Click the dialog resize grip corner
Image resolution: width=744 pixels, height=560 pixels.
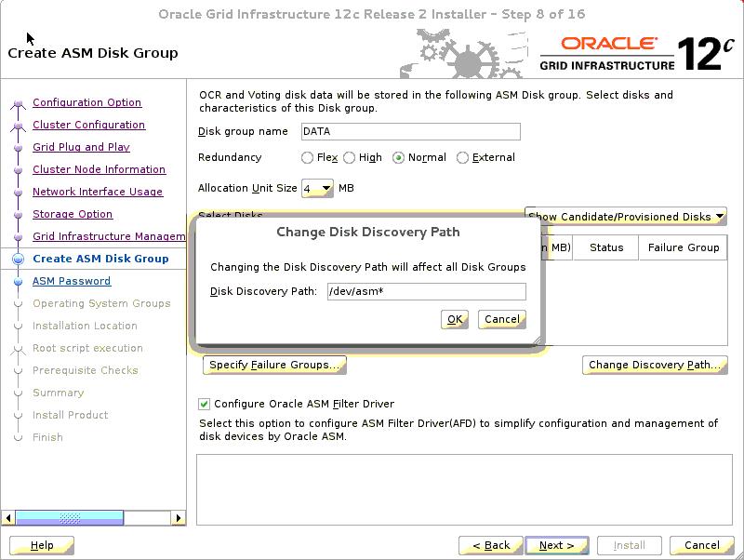[537, 340]
